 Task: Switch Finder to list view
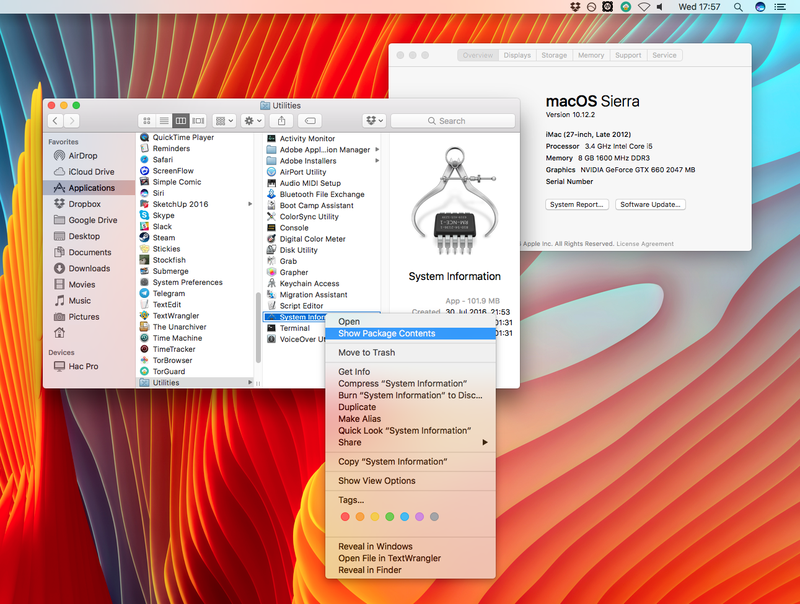point(164,121)
